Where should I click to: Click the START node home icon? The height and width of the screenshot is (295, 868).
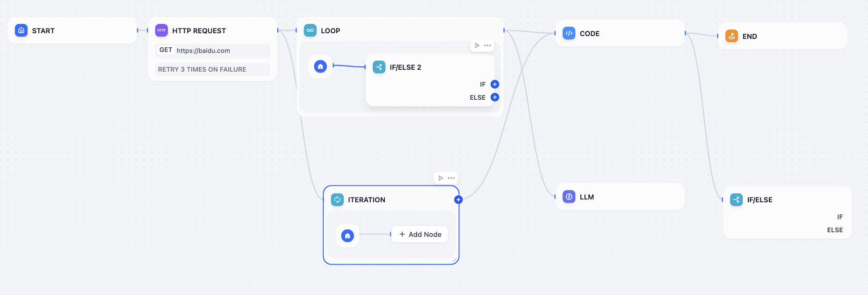tap(21, 30)
